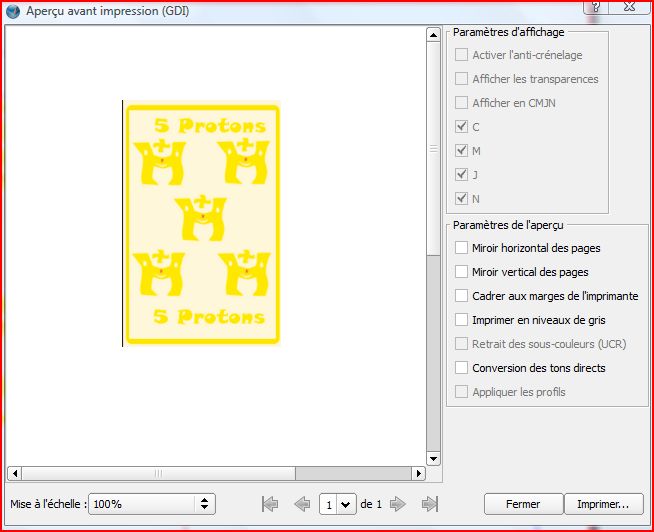This screenshot has height=532, width=654.
Task: Click the Imprimer... button
Action: pyautogui.click(x=603, y=504)
